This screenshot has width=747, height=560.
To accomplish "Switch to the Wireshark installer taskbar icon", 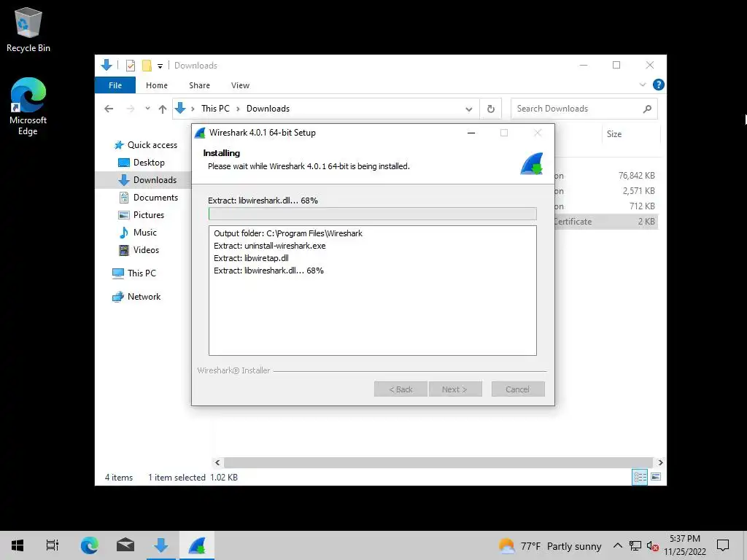I will pyautogui.click(x=197, y=545).
